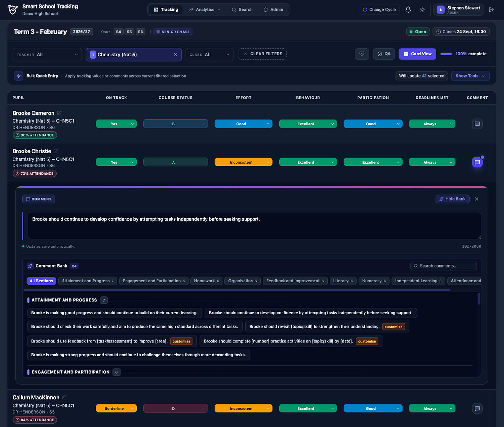The width and height of the screenshot is (504, 427).
Task: Toggle Card View mode
Action: (417, 54)
